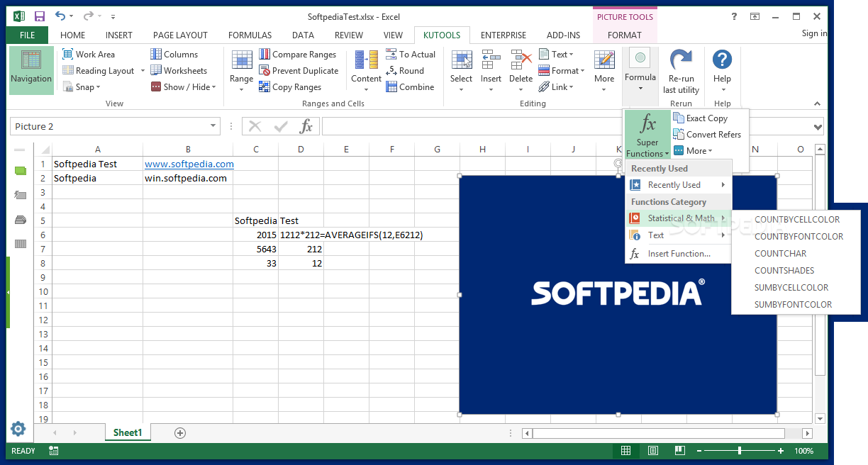Screen dimensions: 868x465
Task: Open Text tools dropdown
Action: [556, 54]
